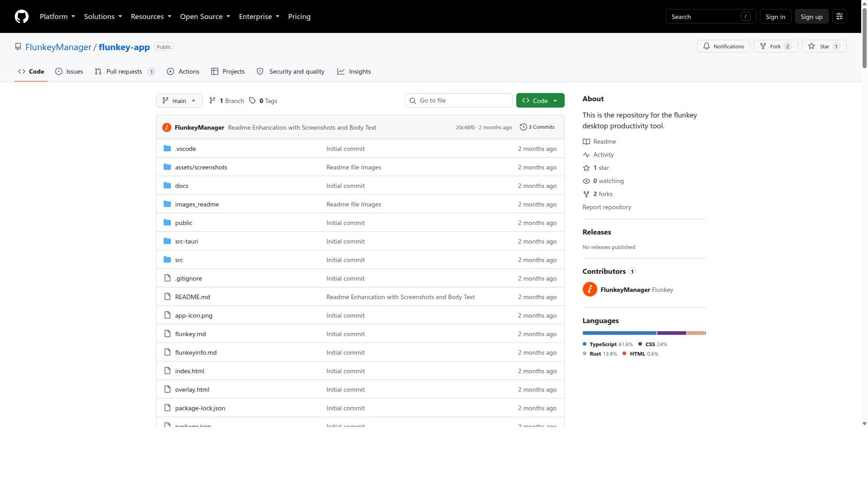
Task: Expand the Enterprise menu
Action: tap(259, 17)
